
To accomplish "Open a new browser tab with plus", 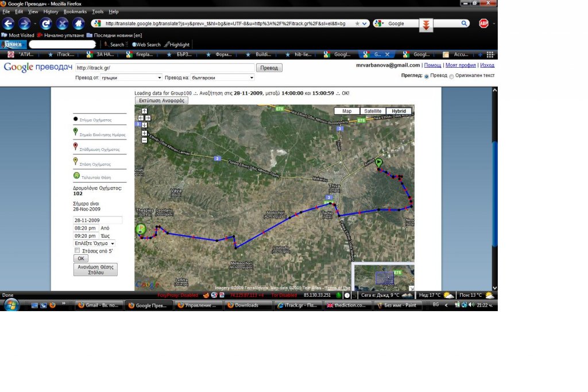I will [x=480, y=55].
